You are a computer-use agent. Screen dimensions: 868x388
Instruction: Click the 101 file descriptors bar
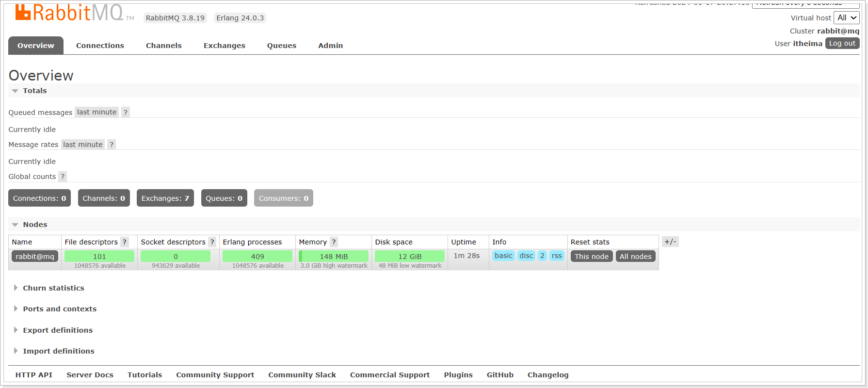coord(99,256)
